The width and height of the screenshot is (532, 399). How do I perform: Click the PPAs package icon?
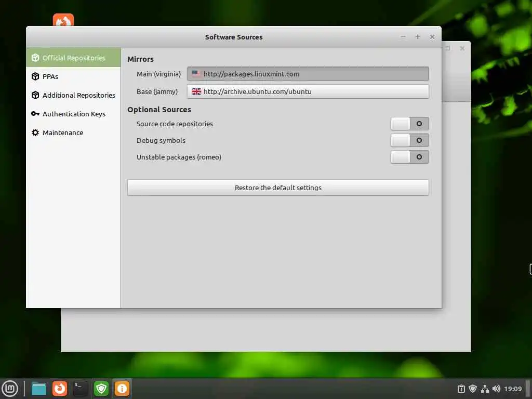click(x=35, y=76)
